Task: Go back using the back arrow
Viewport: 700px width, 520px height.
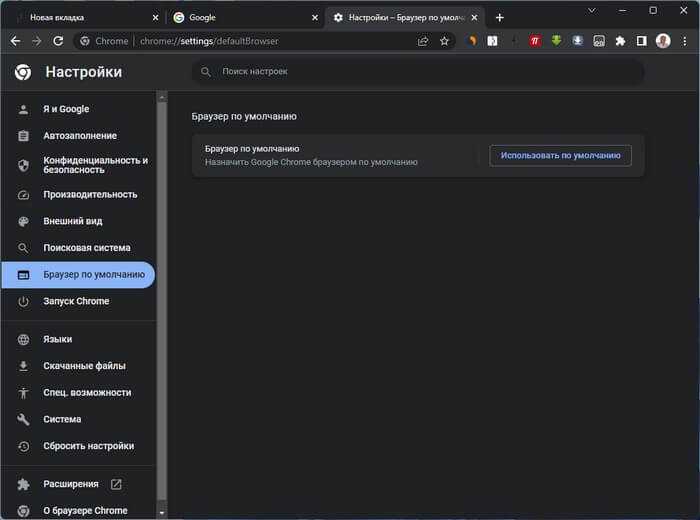Action: coord(16,41)
